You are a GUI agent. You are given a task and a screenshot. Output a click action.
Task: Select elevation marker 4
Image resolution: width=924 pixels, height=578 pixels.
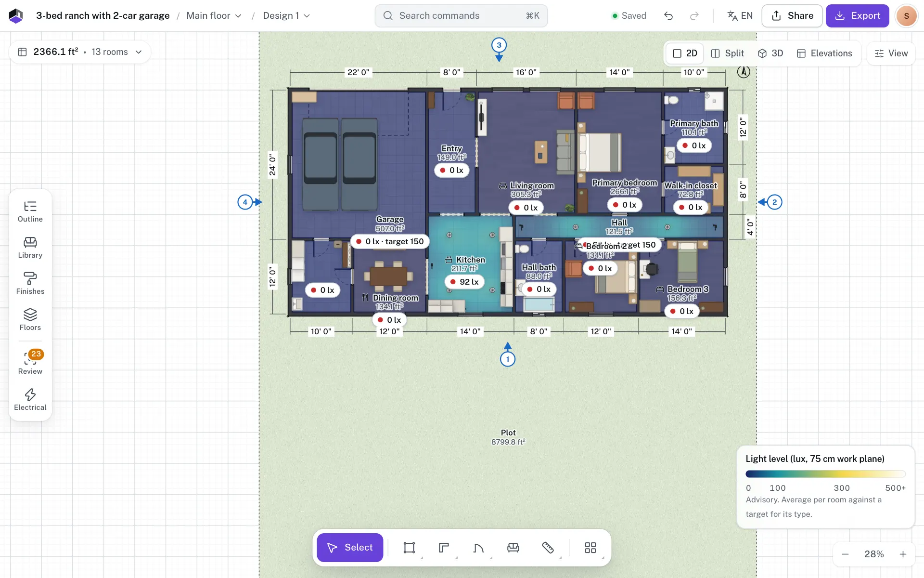(245, 202)
